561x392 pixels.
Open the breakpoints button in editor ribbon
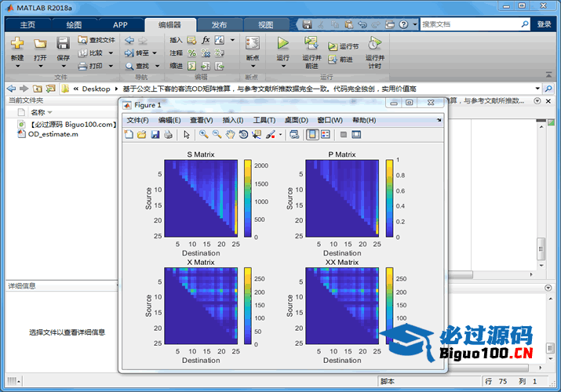pos(252,49)
